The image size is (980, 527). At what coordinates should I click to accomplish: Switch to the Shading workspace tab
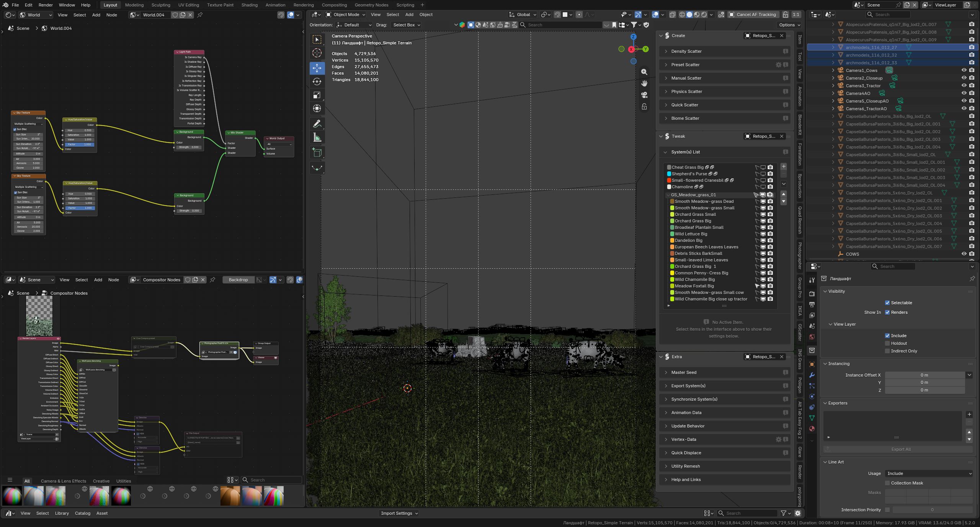click(249, 5)
